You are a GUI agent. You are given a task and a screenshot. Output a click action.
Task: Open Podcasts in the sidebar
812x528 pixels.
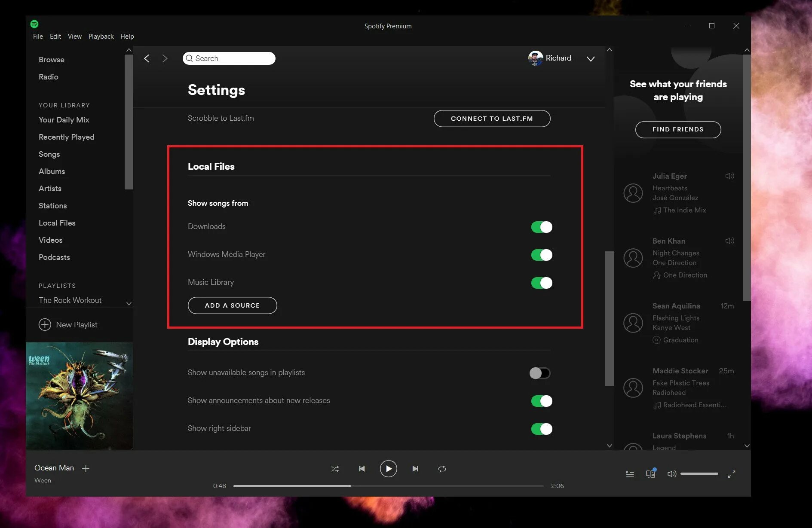click(54, 257)
